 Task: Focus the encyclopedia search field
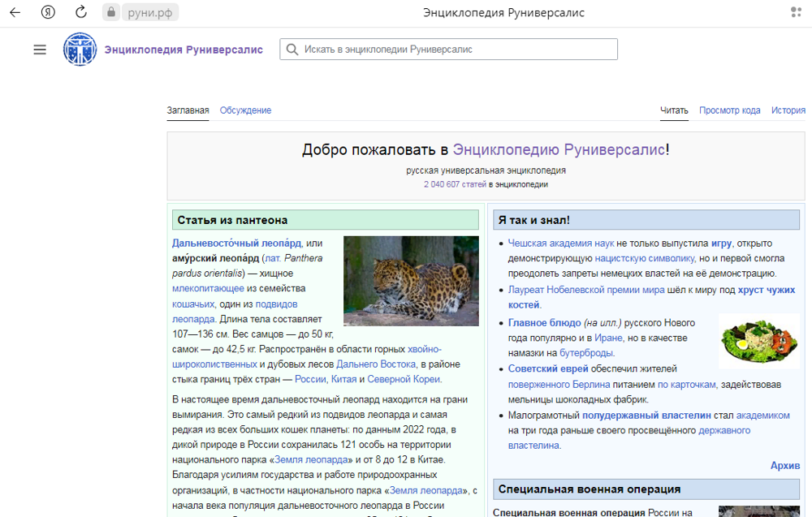coord(448,50)
